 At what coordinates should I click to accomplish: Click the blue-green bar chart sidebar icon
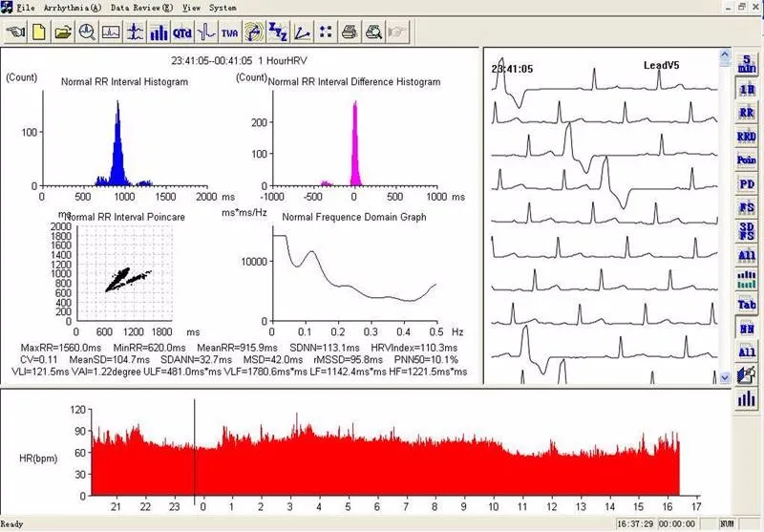[x=747, y=280]
